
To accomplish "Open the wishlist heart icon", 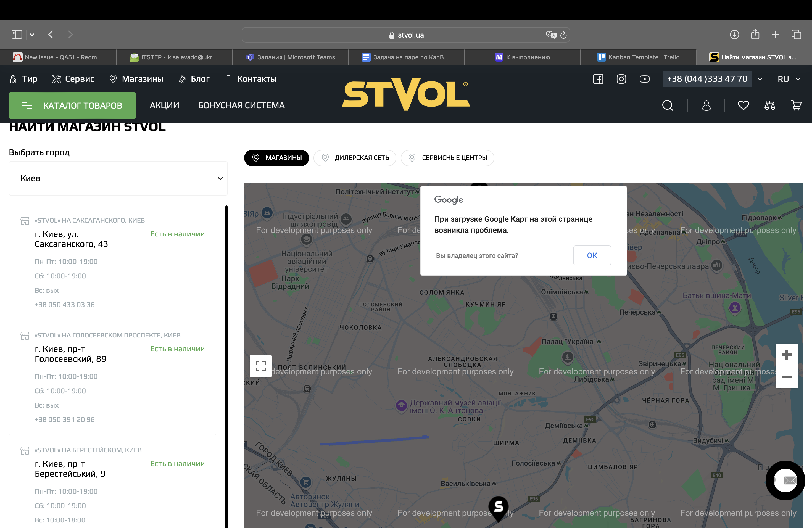I will point(743,106).
